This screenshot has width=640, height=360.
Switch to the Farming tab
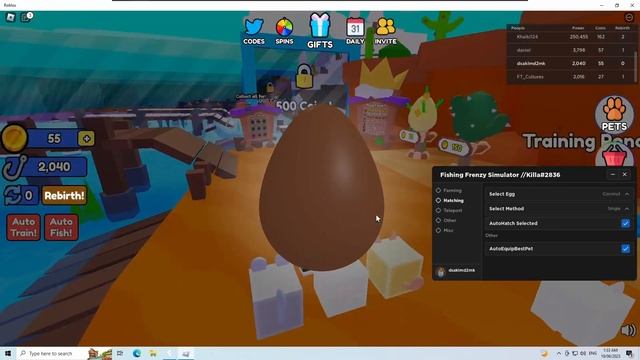click(x=449, y=190)
